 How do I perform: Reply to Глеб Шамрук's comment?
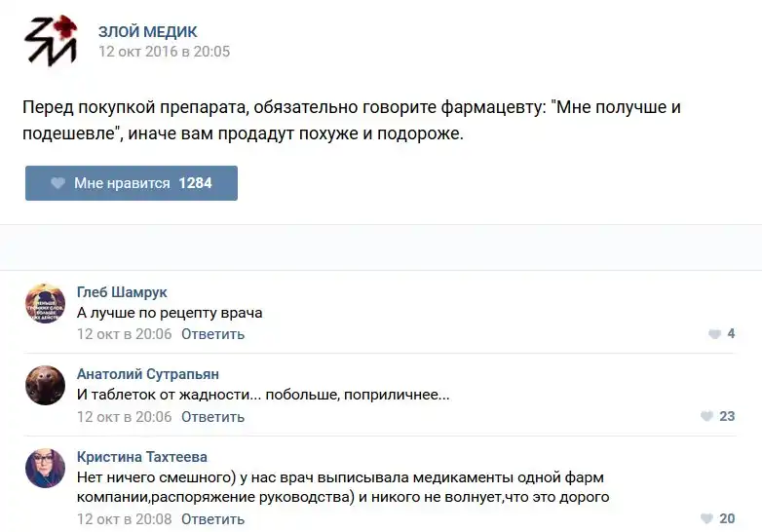pos(212,334)
